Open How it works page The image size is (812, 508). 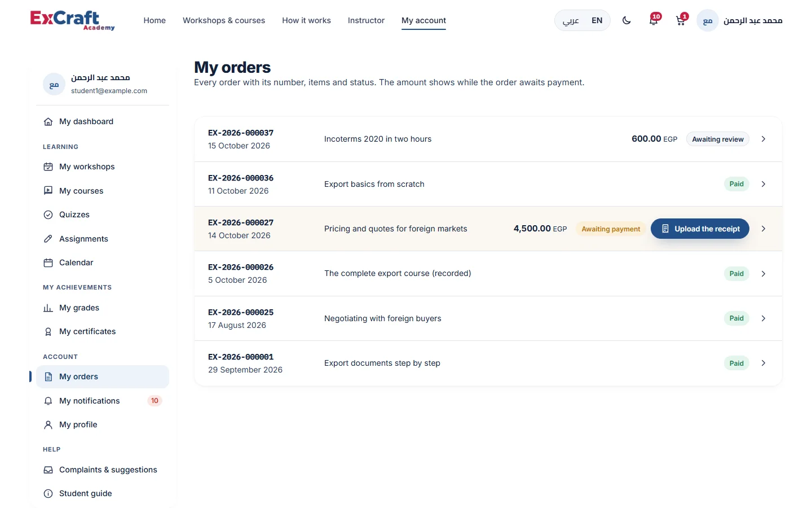(x=306, y=20)
